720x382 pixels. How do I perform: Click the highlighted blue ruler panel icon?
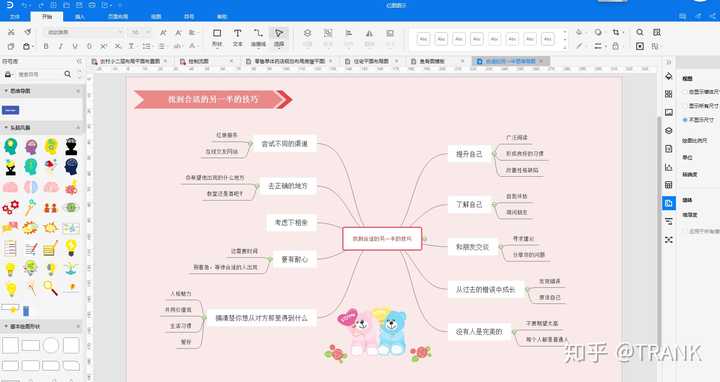669,203
